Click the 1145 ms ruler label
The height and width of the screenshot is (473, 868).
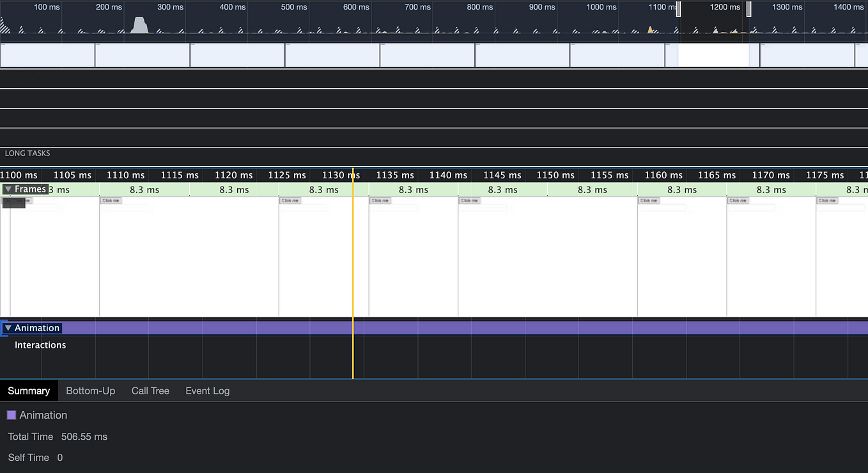[502, 175]
